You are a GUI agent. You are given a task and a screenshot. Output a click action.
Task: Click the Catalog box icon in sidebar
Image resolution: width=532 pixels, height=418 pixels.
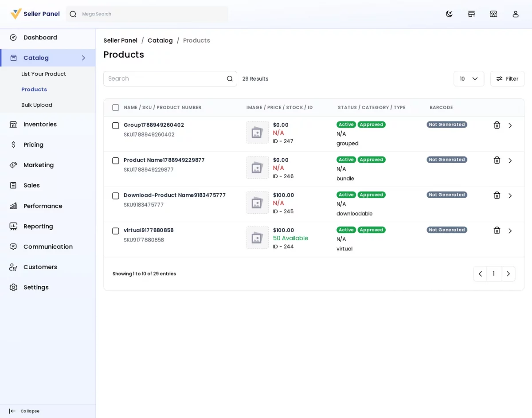tap(13, 58)
